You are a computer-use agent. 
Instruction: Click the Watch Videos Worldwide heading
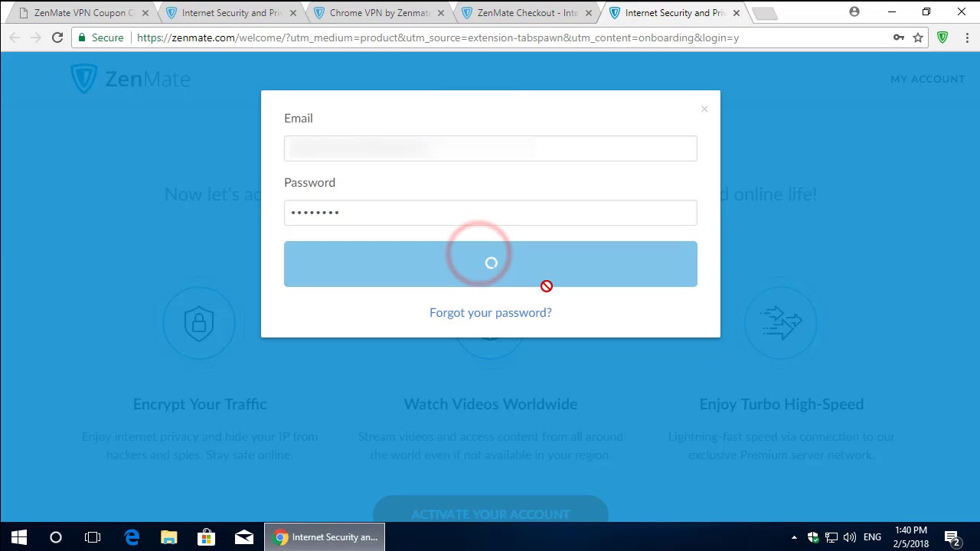pos(490,404)
